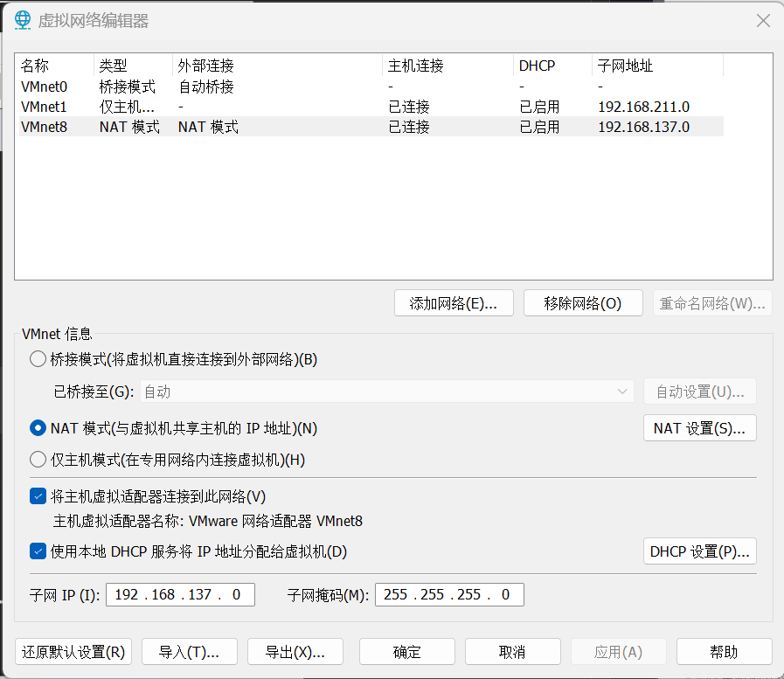This screenshot has height=679, width=784.
Task: Toggle 使用本地 DHCP 服务 checkbox
Action: click(38, 551)
